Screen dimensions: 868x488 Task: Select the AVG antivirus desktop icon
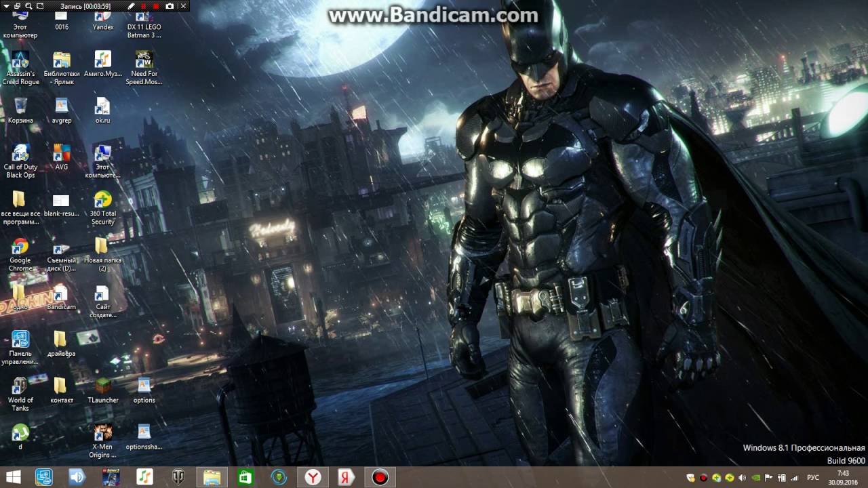pyautogui.click(x=62, y=157)
